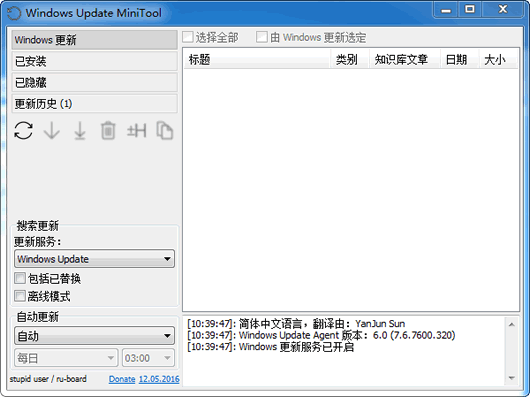The image size is (530, 397).
Task: Click the uninstall trash can icon
Action: click(x=108, y=130)
